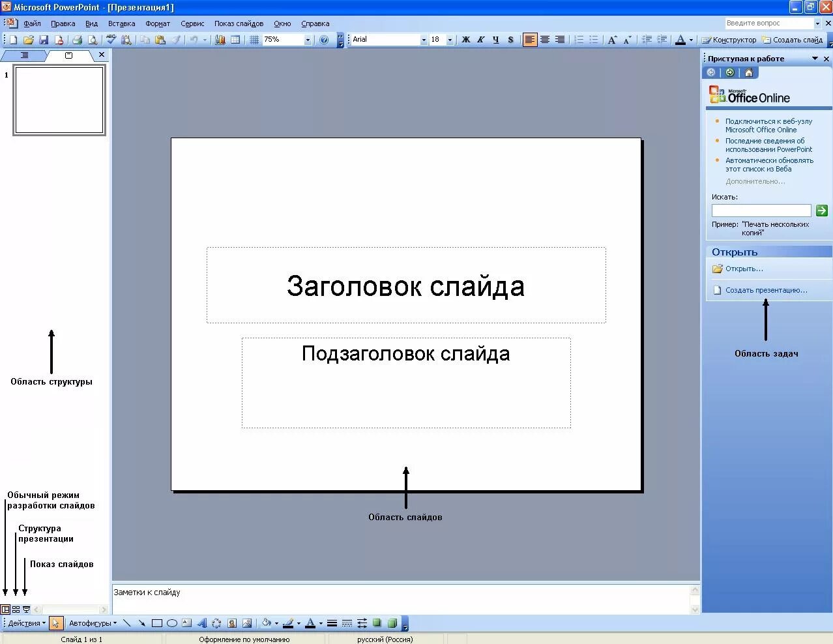This screenshot has height=644, width=833.
Task: Run the ABC spelling check
Action: (111, 40)
